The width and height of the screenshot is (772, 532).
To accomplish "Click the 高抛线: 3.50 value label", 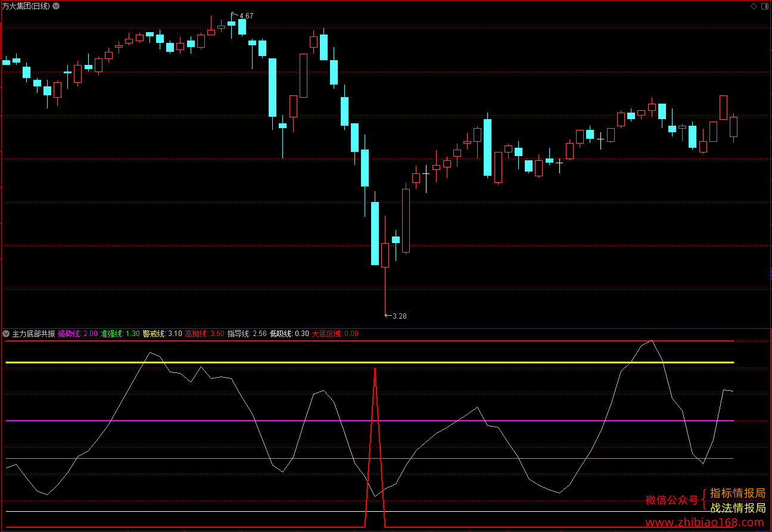I will click(204, 334).
